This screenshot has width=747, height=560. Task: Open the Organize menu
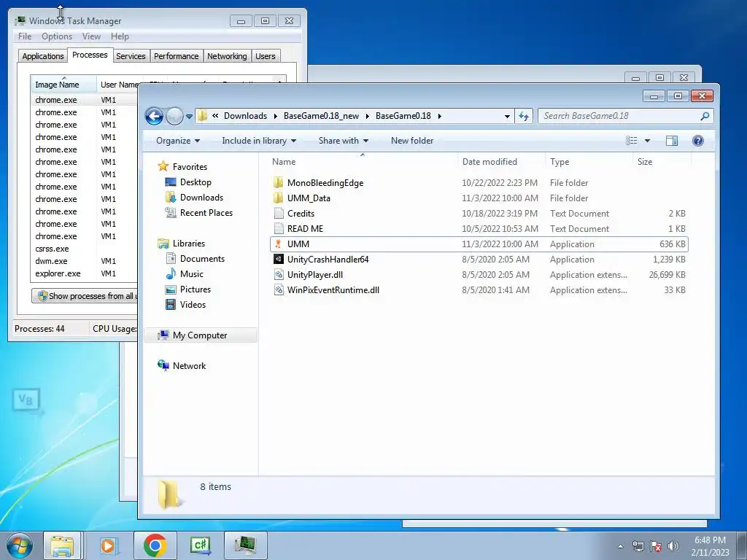coord(178,141)
